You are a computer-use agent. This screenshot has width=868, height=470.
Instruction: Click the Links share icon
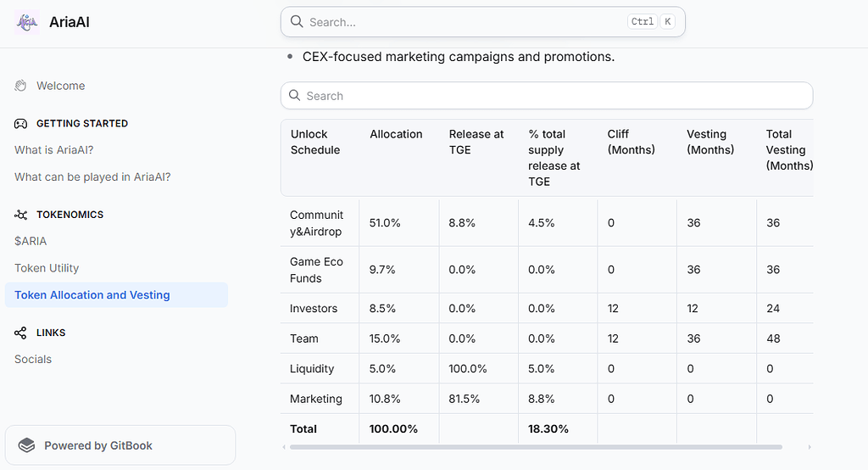pos(20,333)
